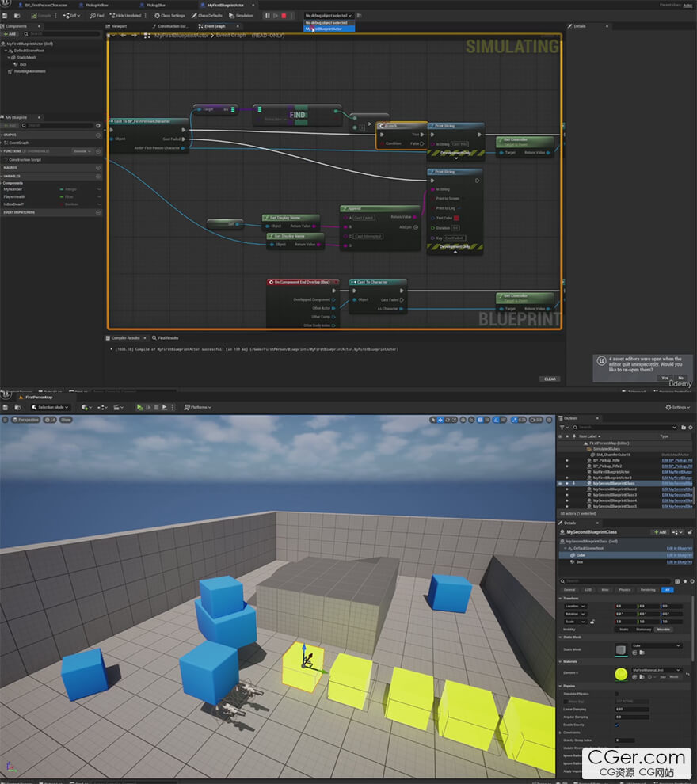Open Class Defaults pencil button

(207, 16)
